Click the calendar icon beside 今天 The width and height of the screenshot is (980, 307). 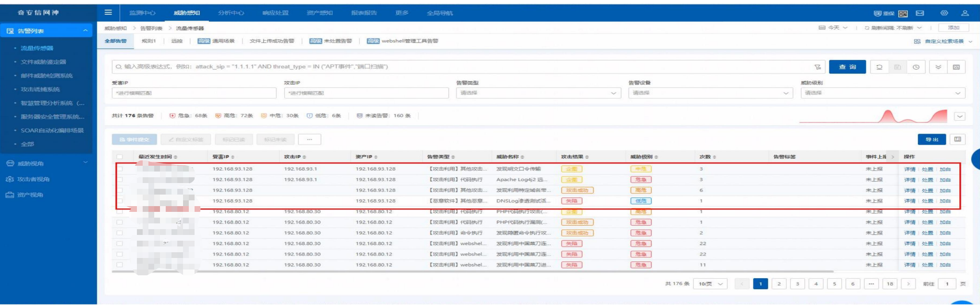coord(822,28)
